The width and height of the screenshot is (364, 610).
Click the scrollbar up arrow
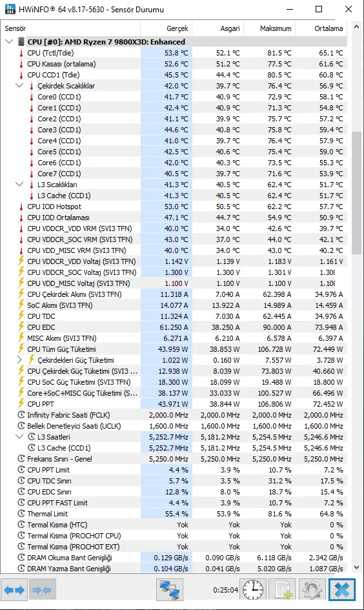356,27
